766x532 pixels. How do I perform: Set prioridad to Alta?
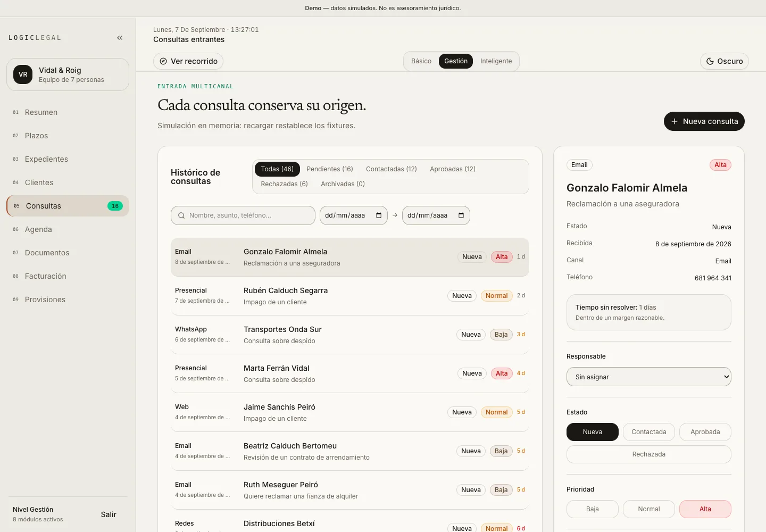pos(705,509)
